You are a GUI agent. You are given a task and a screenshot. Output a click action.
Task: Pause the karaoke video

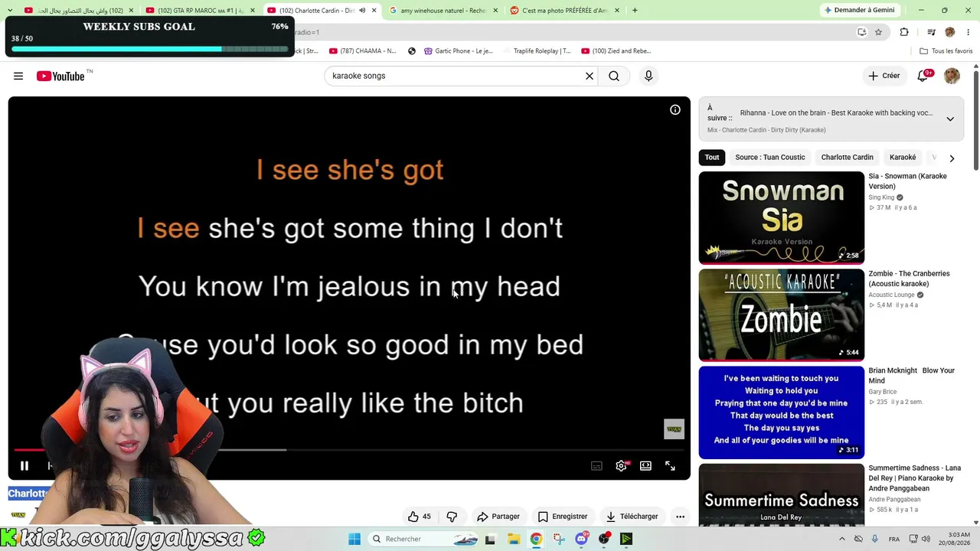coord(24,465)
